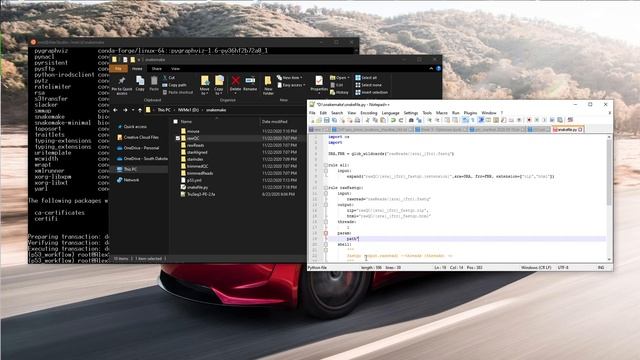Collapse the rule rawFastqc fold marker in Notepad++

326,188
